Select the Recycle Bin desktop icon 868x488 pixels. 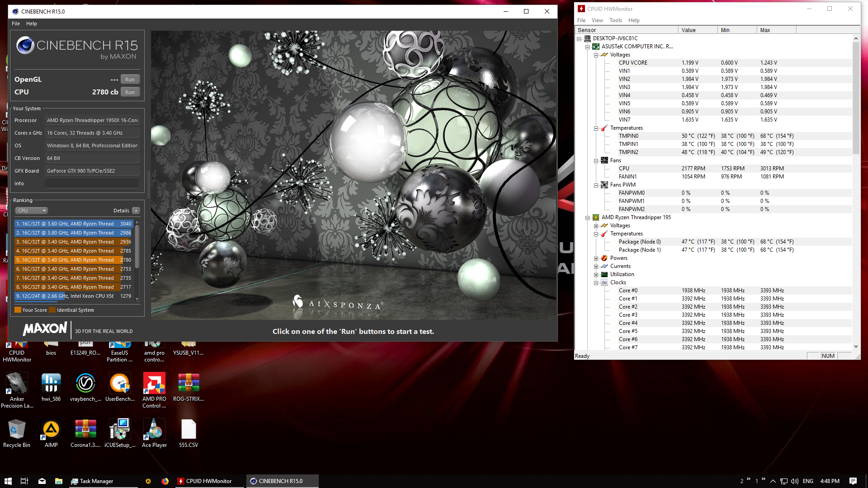click(17, 433)
